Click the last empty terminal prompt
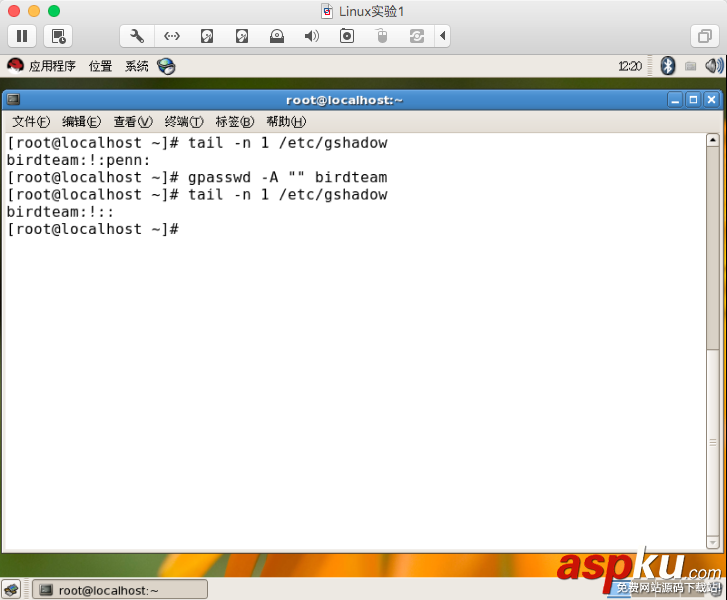This screenshot has width=727, height=600. pos(93,229)
